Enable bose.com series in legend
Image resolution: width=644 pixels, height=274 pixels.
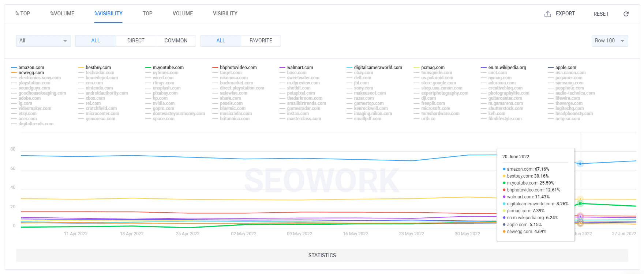click(x=293, y=73)
